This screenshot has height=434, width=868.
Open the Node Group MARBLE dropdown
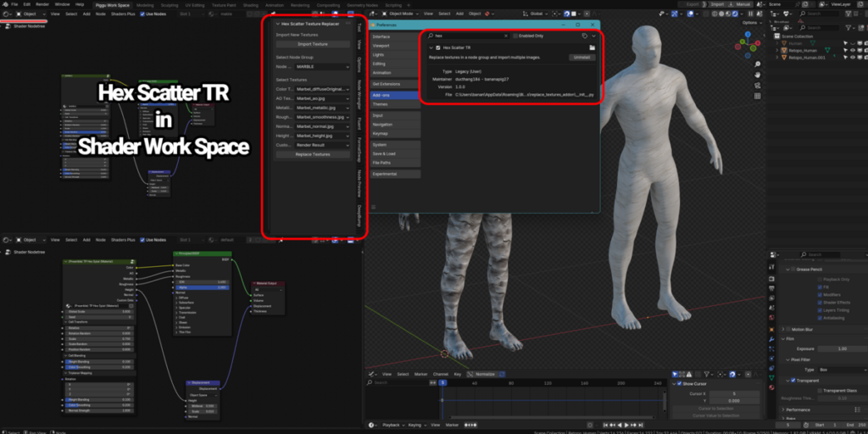click(322, 66)
